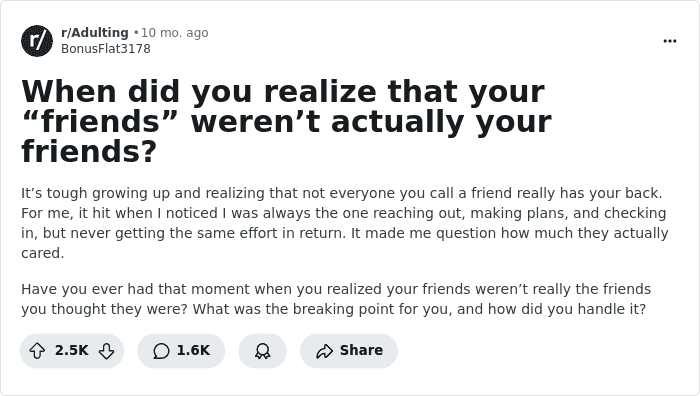Click the word 'cared.' in post body

(x=42, y=253)
